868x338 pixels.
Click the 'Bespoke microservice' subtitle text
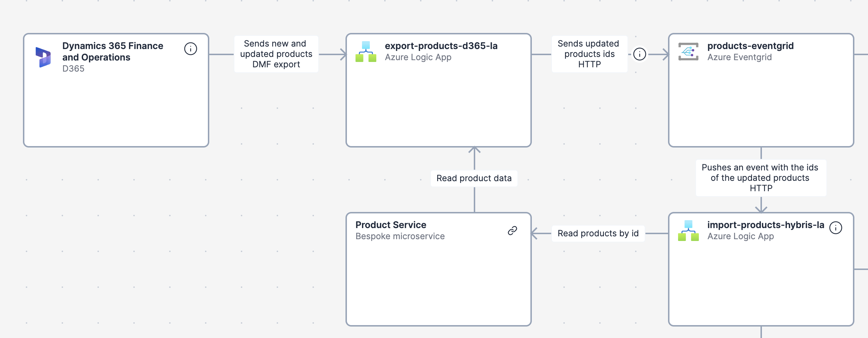(400, 236)
